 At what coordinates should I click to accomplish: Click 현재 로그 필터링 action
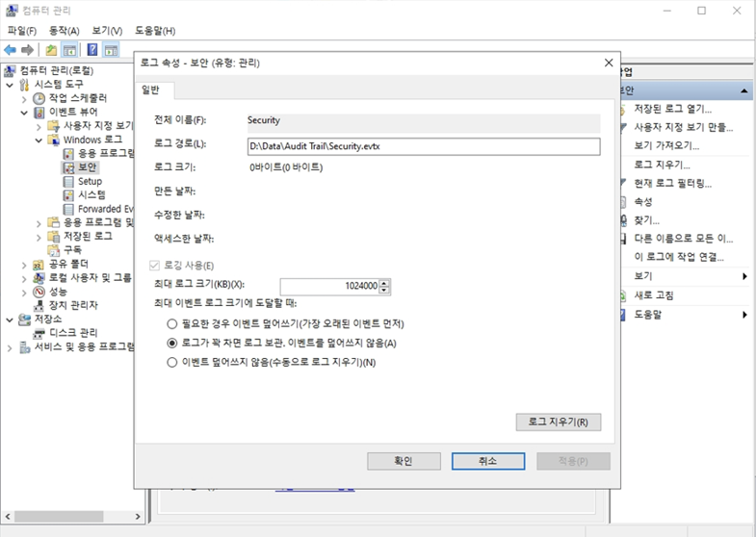[x=672, y=184]
